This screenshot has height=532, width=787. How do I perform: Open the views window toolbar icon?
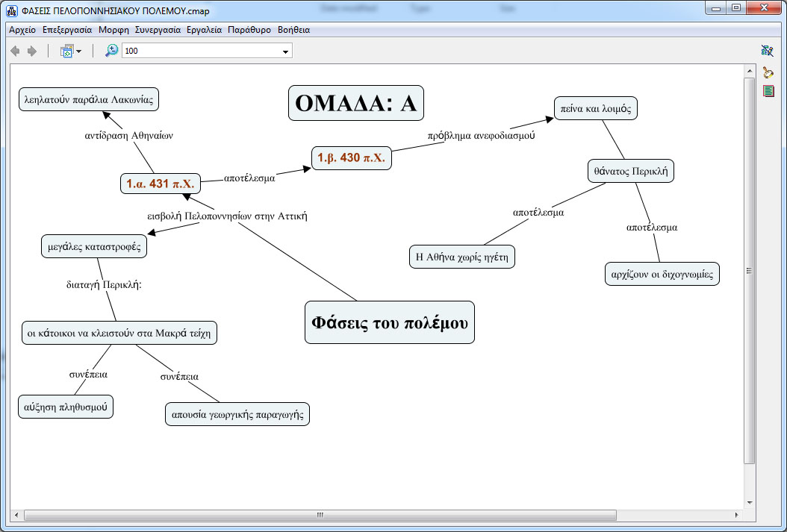tap(66, 51)
